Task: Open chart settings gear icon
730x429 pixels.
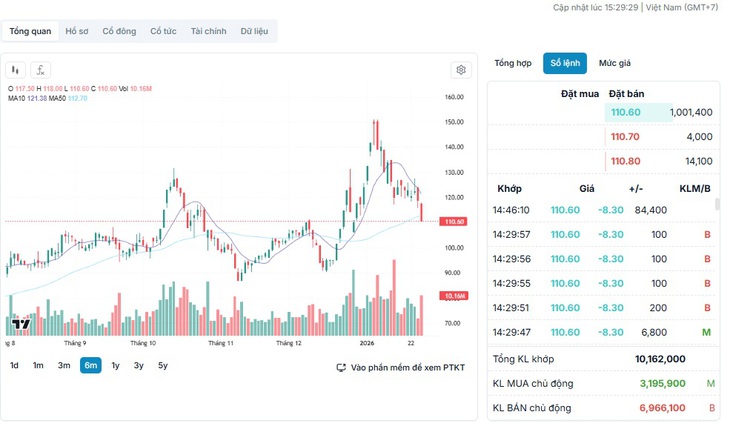Action: click(461, 70)
